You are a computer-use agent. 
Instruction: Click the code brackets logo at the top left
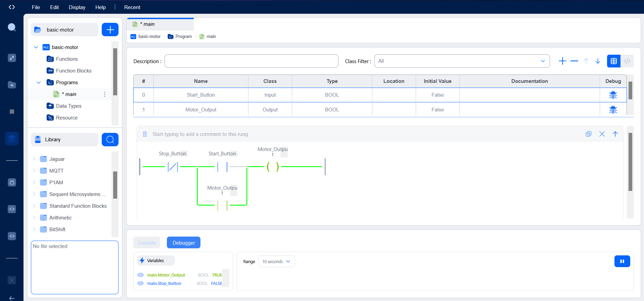12,7
